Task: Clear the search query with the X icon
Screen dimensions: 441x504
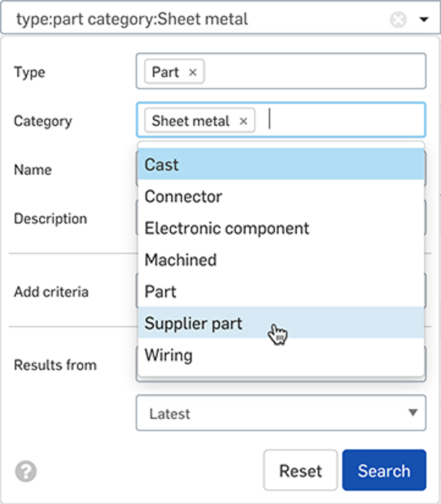Action: tap(398, 20)
